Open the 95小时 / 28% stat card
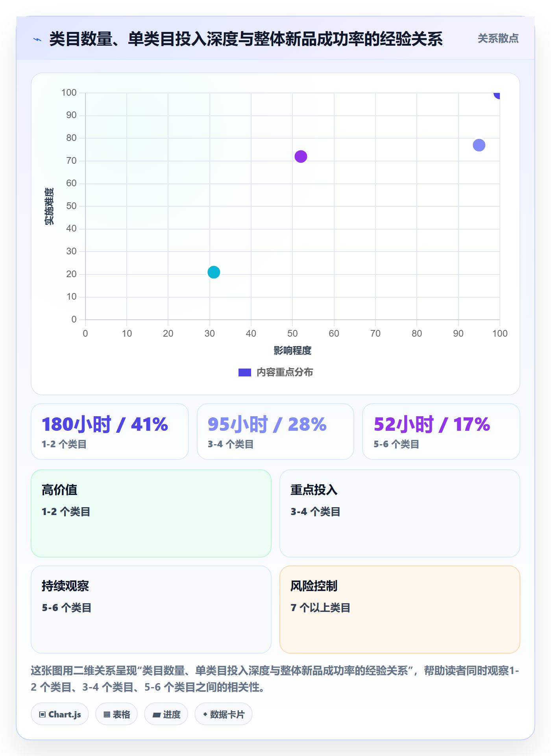 coord(275,432)
